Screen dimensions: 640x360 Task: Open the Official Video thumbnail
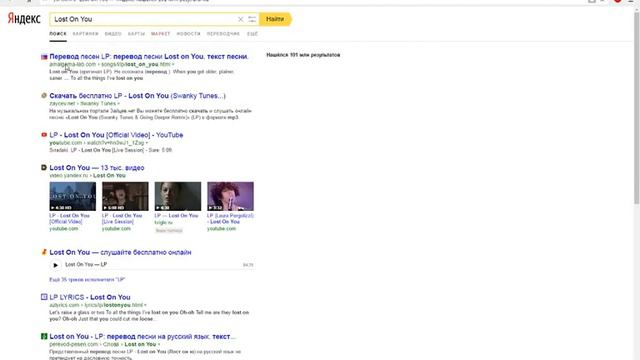(x=73, y=196)
